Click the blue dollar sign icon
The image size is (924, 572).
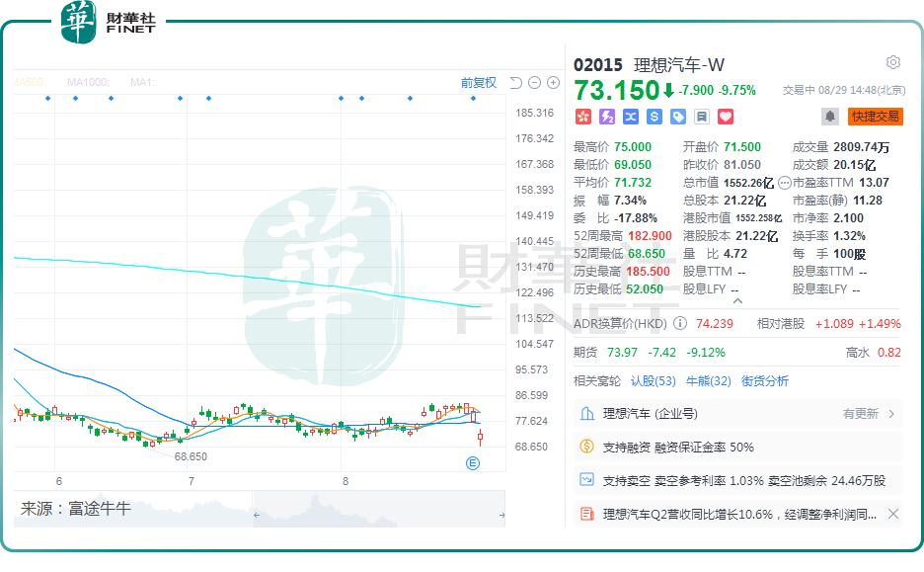click(x=654, y=117)
